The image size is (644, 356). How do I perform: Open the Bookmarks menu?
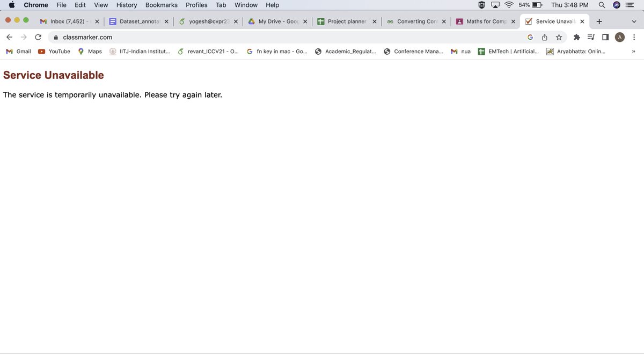(x=162, y=5)
